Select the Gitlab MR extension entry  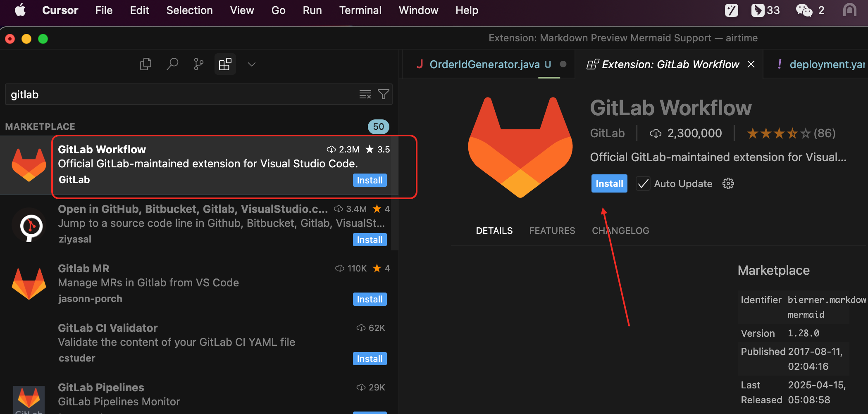point(199,284)
